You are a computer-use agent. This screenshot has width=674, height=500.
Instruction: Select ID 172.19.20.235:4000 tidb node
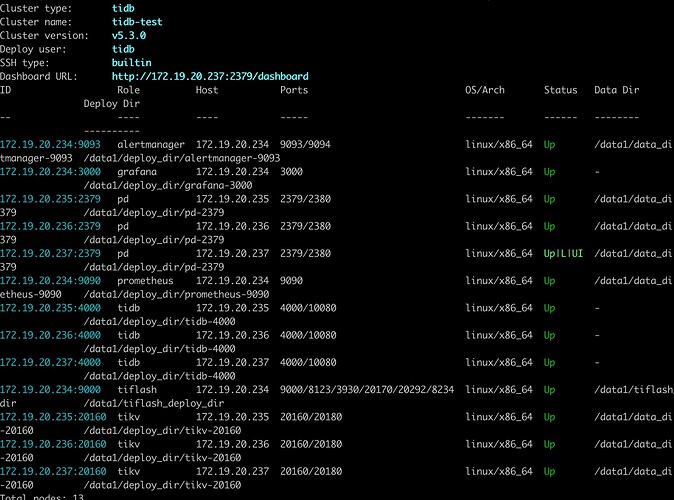click(x=50, y=308)
